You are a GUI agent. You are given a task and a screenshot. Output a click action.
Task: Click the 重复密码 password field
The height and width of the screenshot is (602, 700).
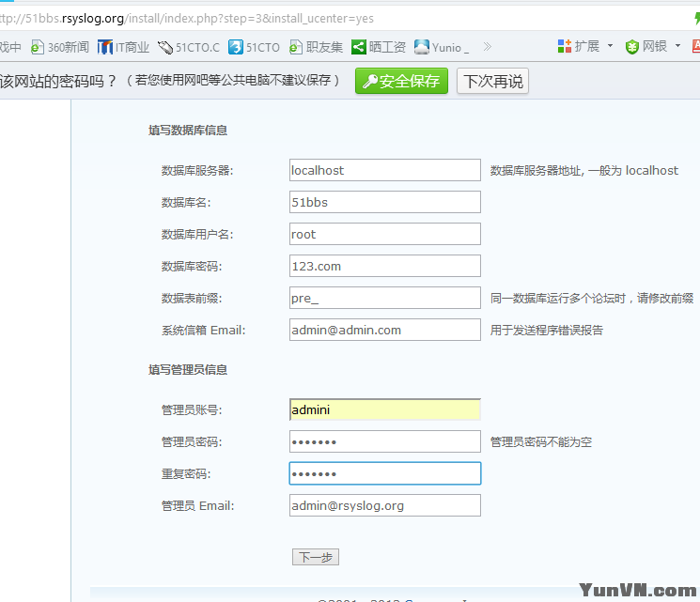385,473
